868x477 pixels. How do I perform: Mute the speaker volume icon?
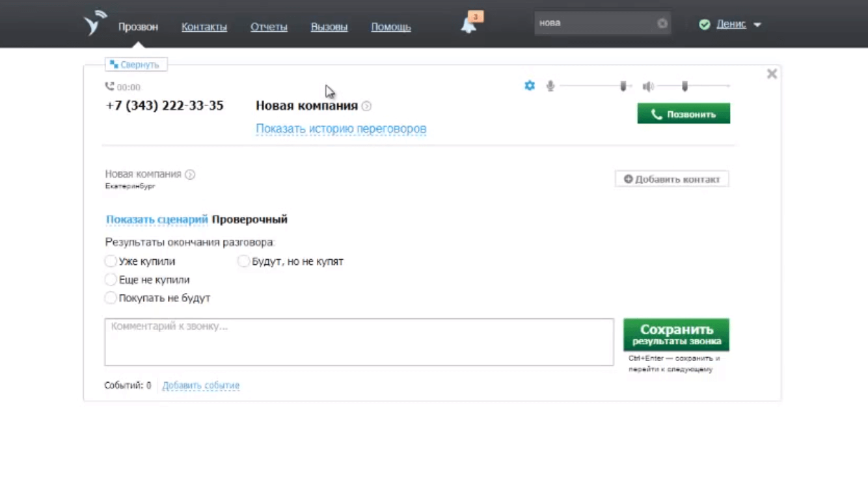[x=648, y=87]
